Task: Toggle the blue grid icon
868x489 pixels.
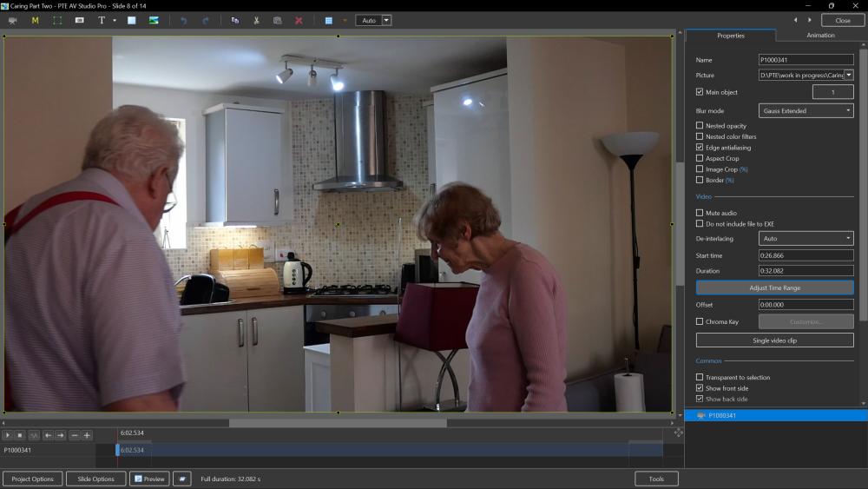Action: pyautogui.click(x=329, y=20)
